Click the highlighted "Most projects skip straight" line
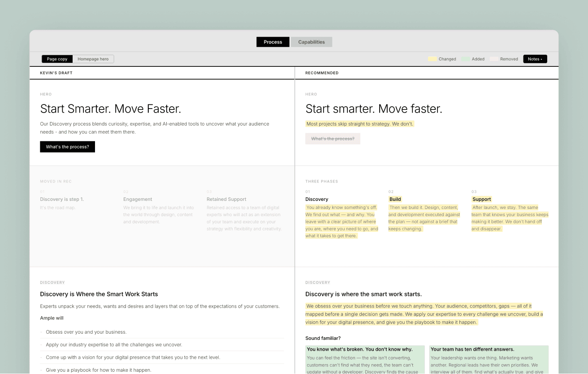 click(359, 124)
